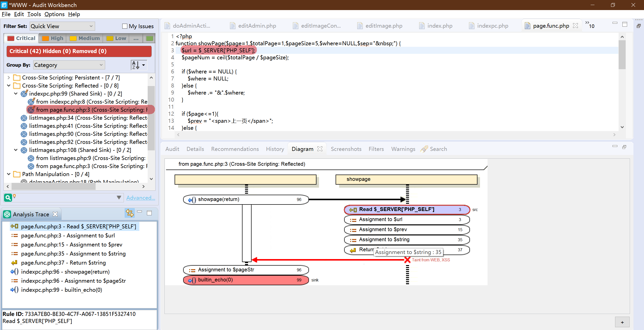Screen dimensions: 644x330
Task: Click the green search magnifier icon
Action: [8, 198]
